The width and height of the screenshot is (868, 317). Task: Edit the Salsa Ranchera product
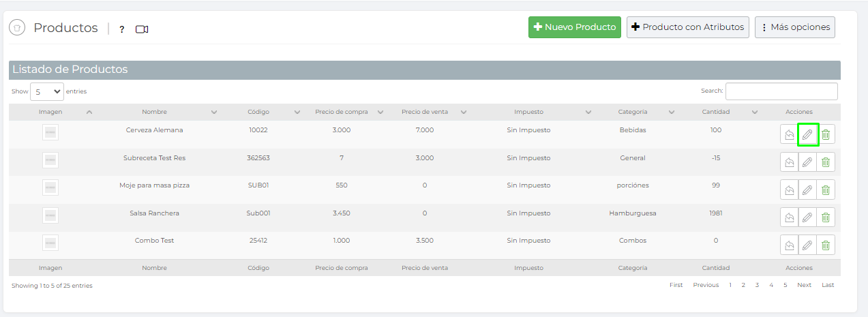[807, 217]
